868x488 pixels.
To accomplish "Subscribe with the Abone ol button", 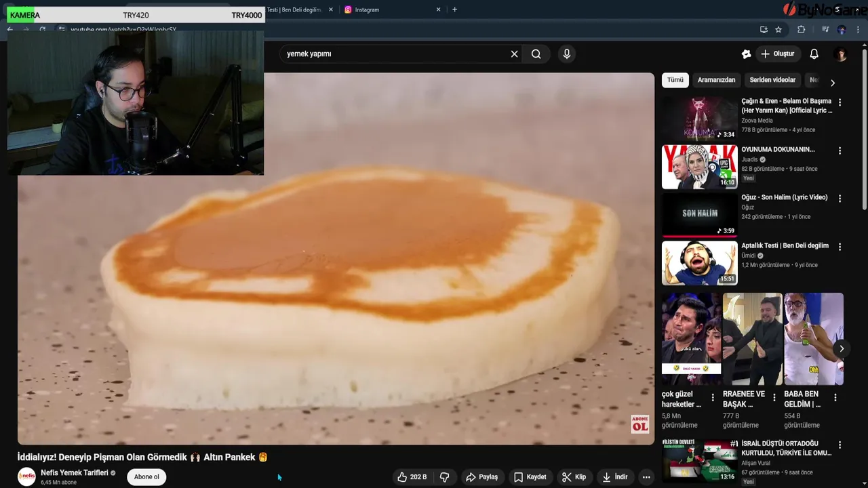I will coord(146,477).
